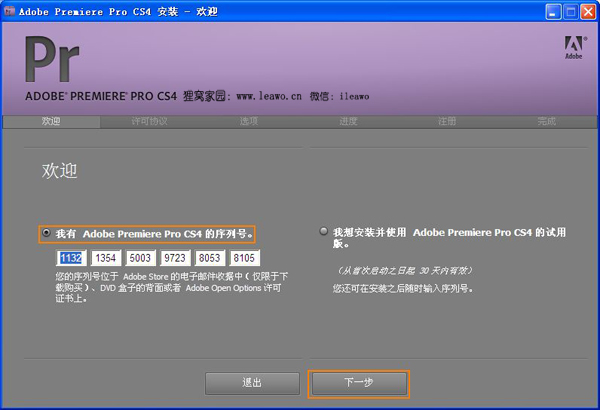Screen dimensions: 600x410
Task: Click the serial field containing 8053
Action: pos(210,258)
